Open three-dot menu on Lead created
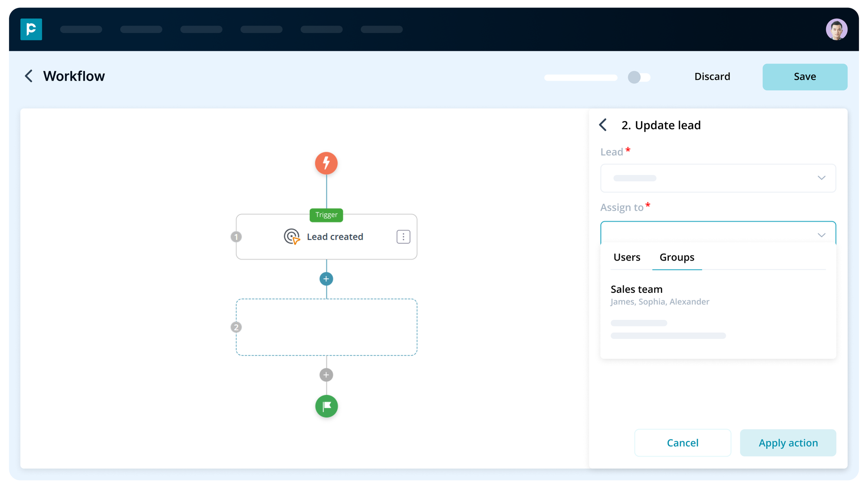The image size is (868, 488). [x=403, y=237]
